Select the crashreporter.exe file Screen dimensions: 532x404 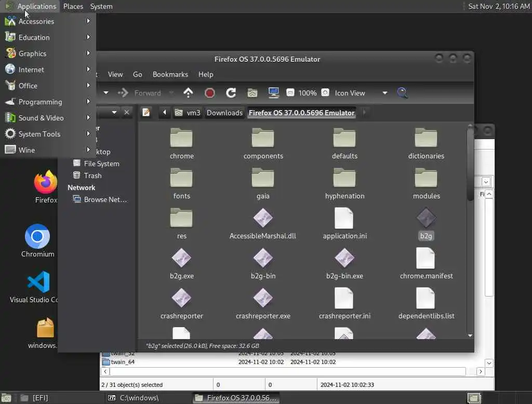pyautogui.click(x=263, y=304)
